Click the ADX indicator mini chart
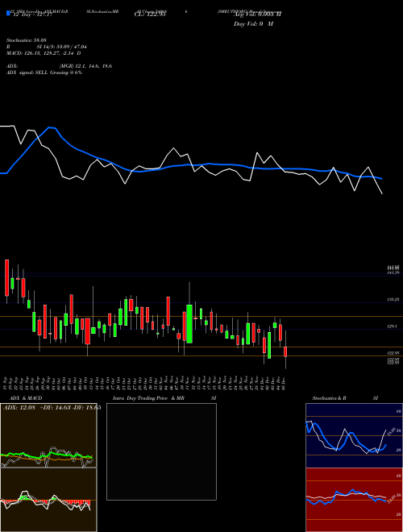 click(48, 435)
